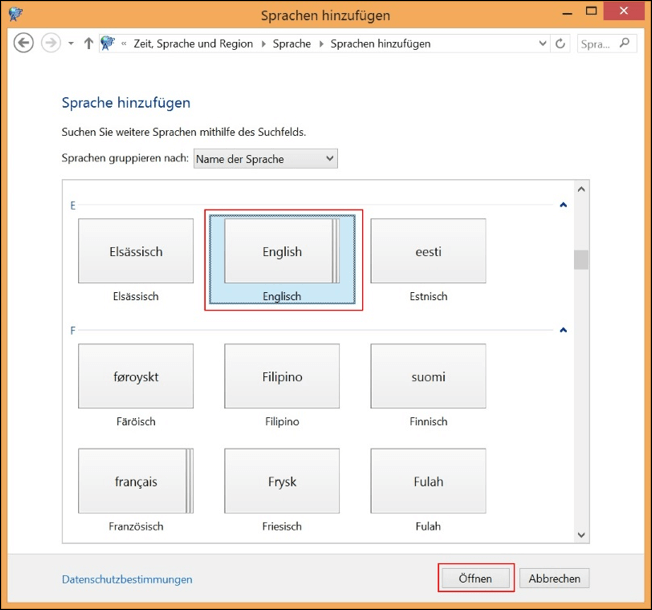The width and height of the screenshot is (652, 610).
Task: Click the scroll down arrow of language list
Action: point(581,535)
